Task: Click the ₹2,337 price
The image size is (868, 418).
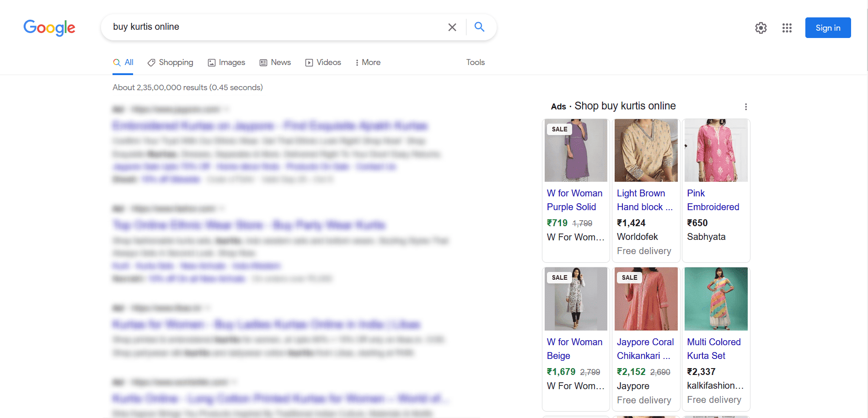Action: (701, 372)
